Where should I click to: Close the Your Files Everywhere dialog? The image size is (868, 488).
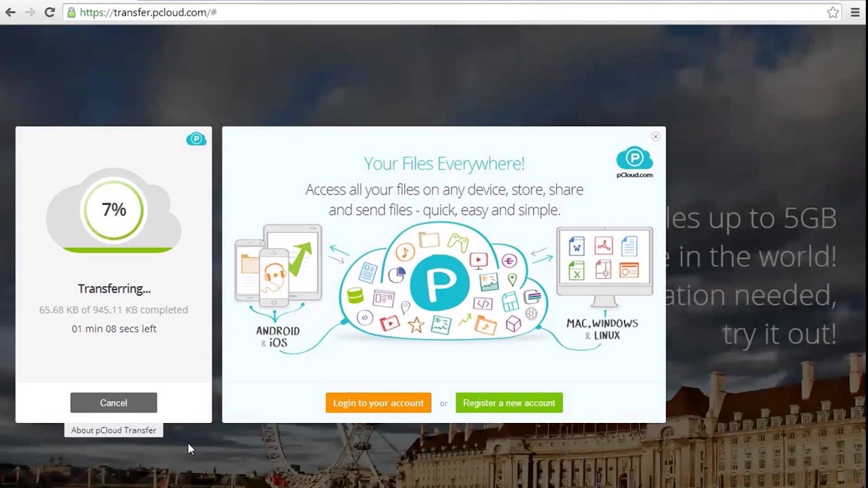655,136
